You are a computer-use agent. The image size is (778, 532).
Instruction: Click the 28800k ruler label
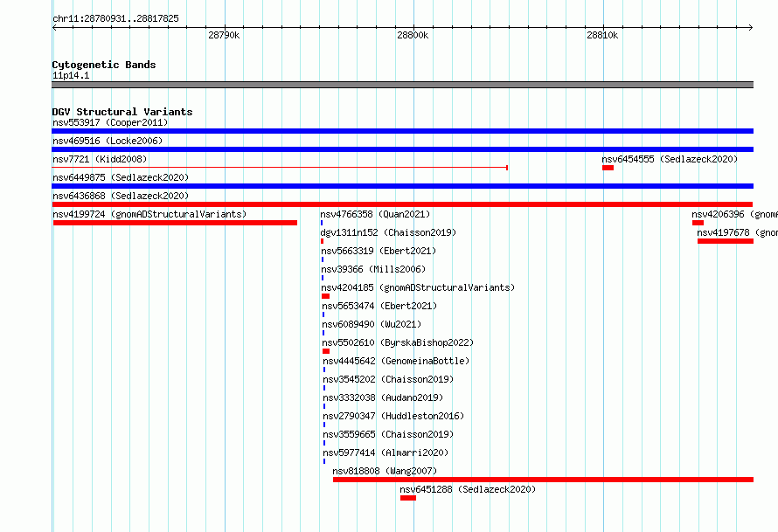pos(413,35)
